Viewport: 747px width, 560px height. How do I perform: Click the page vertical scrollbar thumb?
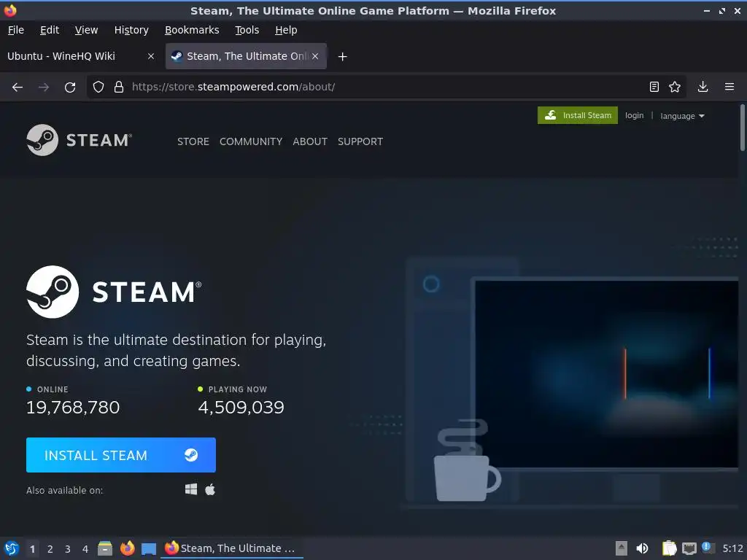(742, 128)
